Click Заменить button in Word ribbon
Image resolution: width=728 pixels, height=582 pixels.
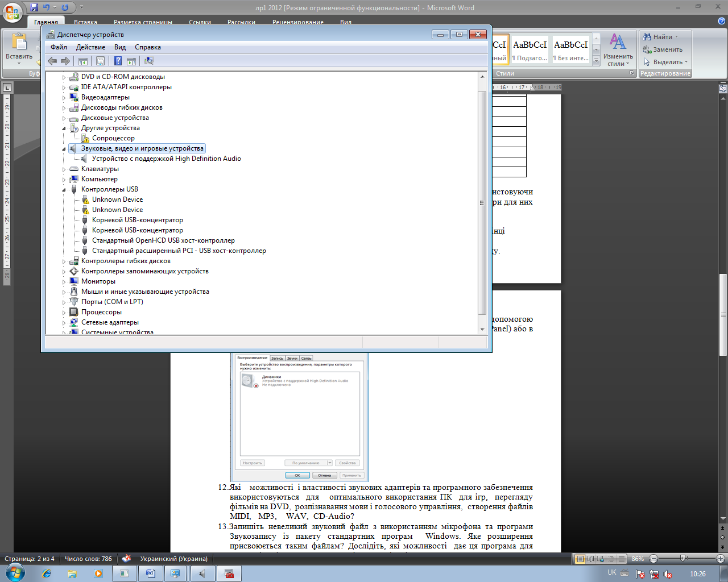(x=663, y=49)
